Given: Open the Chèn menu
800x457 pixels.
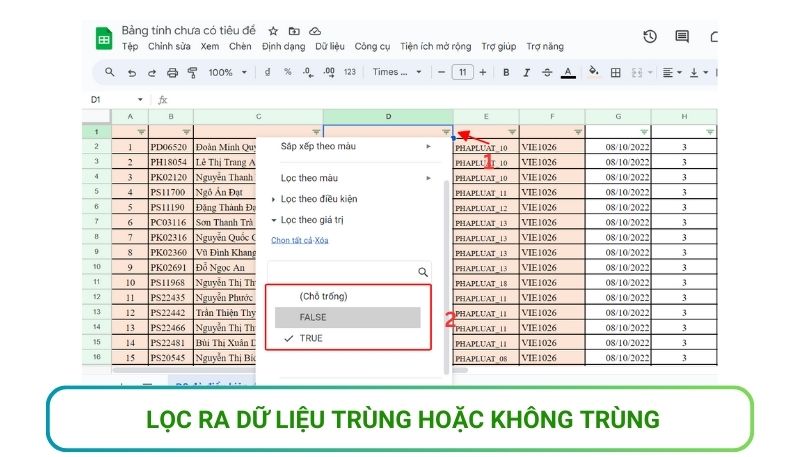Looking at the screenshot, I should tap(240, 46).
